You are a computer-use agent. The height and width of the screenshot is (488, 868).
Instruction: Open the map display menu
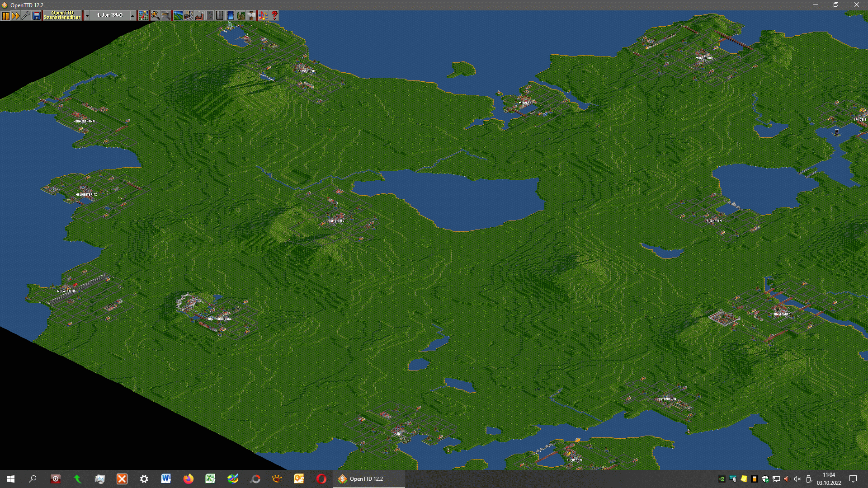tap(143, 16)
